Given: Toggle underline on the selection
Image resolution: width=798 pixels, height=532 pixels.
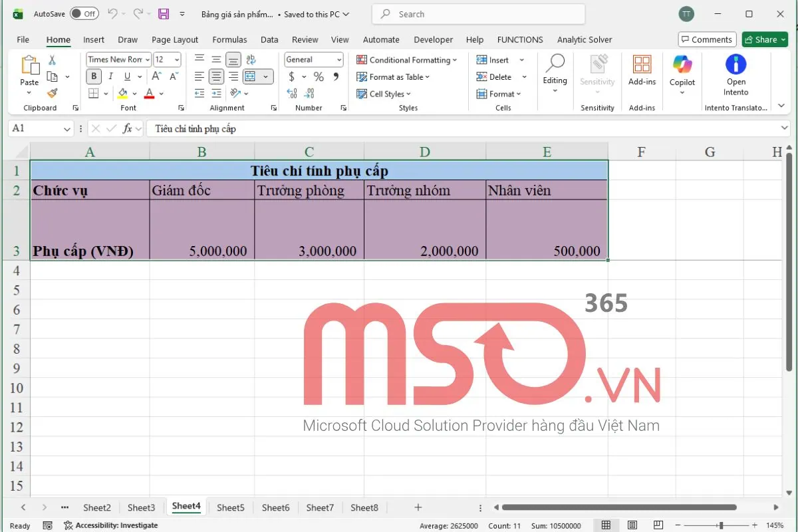Looking at the screenshot, I should coord(126,76).
